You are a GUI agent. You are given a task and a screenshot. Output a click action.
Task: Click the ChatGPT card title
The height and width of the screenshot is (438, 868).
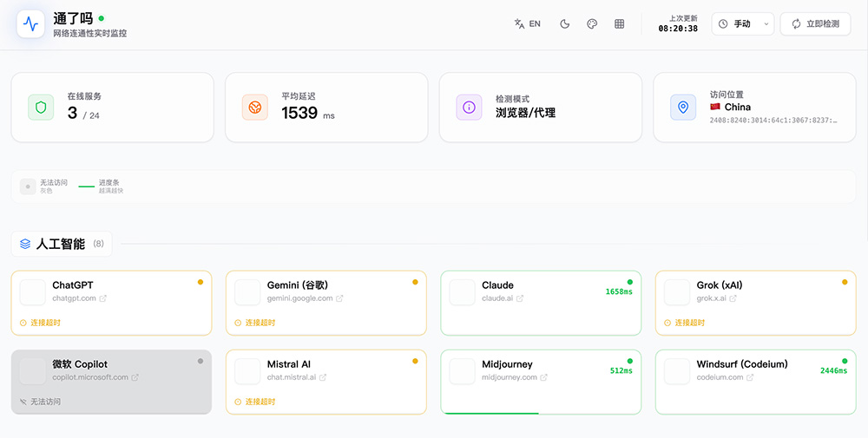click(73, 285)
